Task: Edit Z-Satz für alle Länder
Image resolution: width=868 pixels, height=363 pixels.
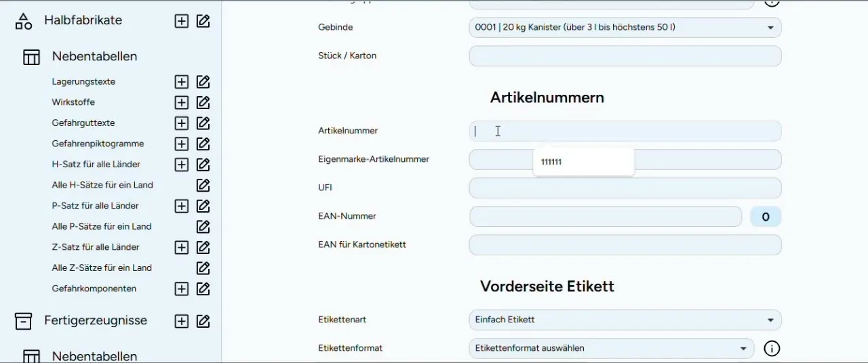Action: pos(203,248)
